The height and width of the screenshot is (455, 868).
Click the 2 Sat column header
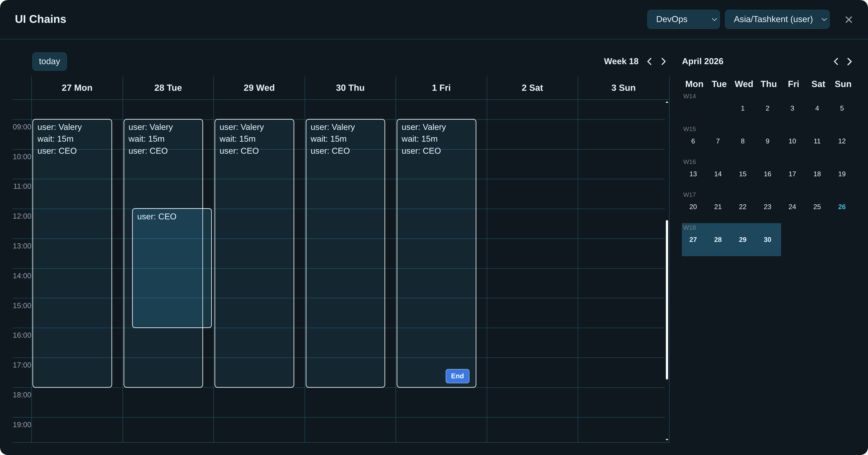tap(532, 88)
